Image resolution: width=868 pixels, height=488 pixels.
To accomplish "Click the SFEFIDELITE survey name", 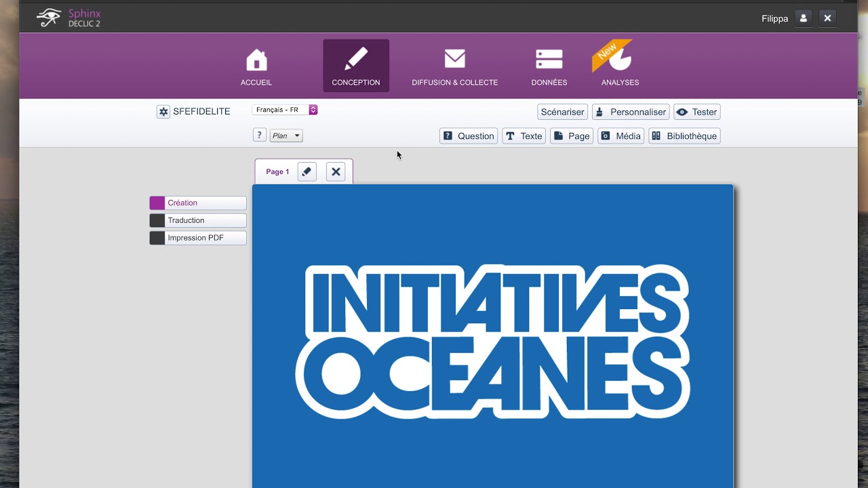I will [x=201, y=112].
